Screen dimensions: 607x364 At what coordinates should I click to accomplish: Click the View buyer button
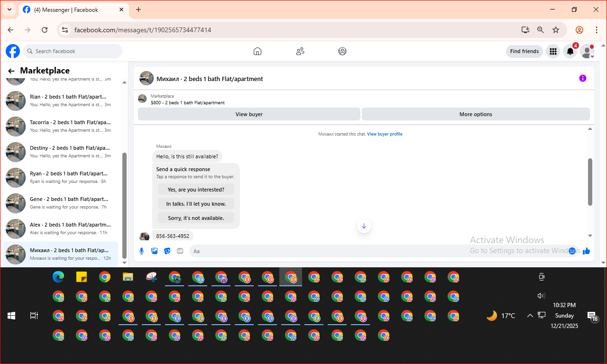click(x=249, y=114)
